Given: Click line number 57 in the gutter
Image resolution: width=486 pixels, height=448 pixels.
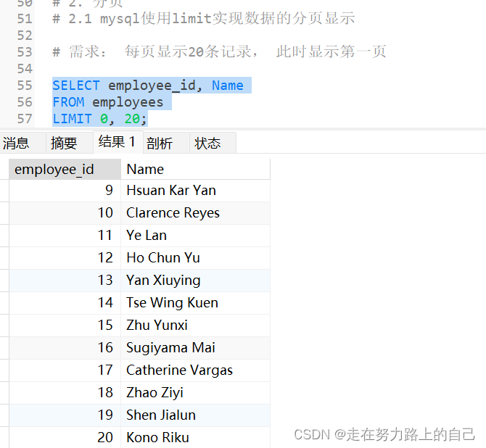Looking at the screenshot, I should point(25,119).
